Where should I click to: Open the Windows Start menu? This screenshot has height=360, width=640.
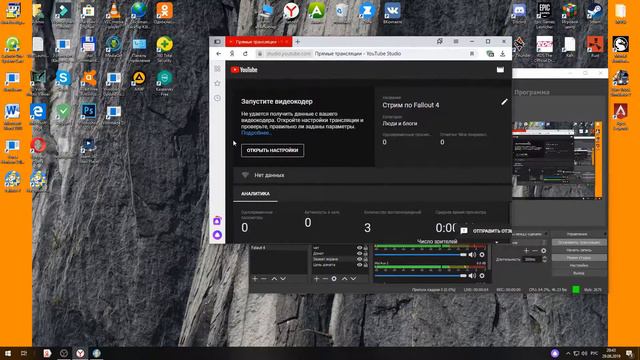(x=8, y=353)
